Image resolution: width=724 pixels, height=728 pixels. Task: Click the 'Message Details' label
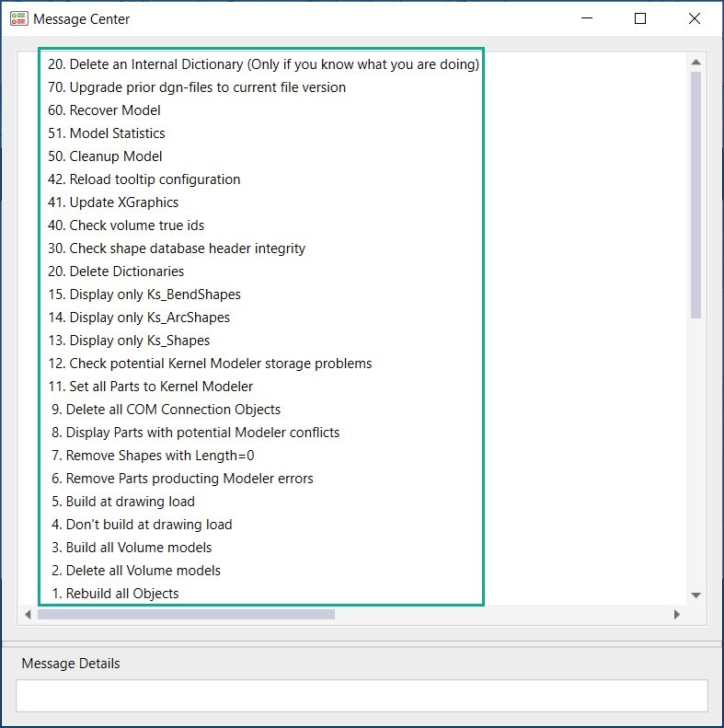click(71, 664)
